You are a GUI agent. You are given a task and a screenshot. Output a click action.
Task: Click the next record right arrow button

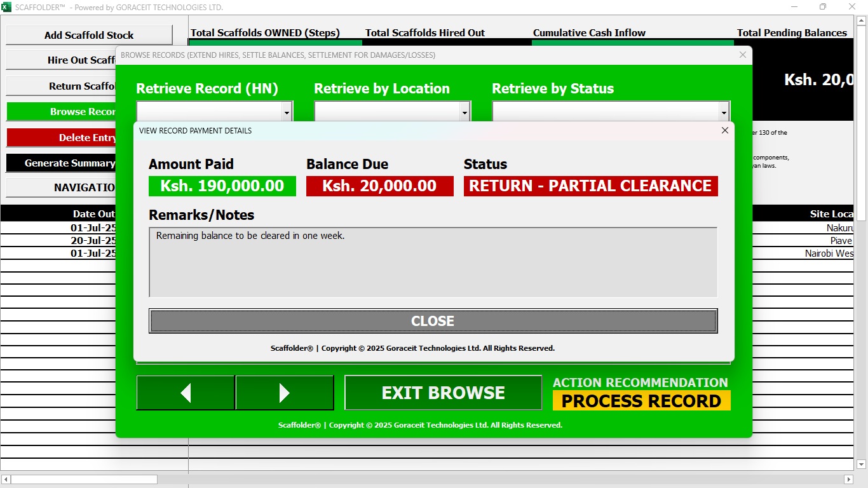click(x=284, y=393)
